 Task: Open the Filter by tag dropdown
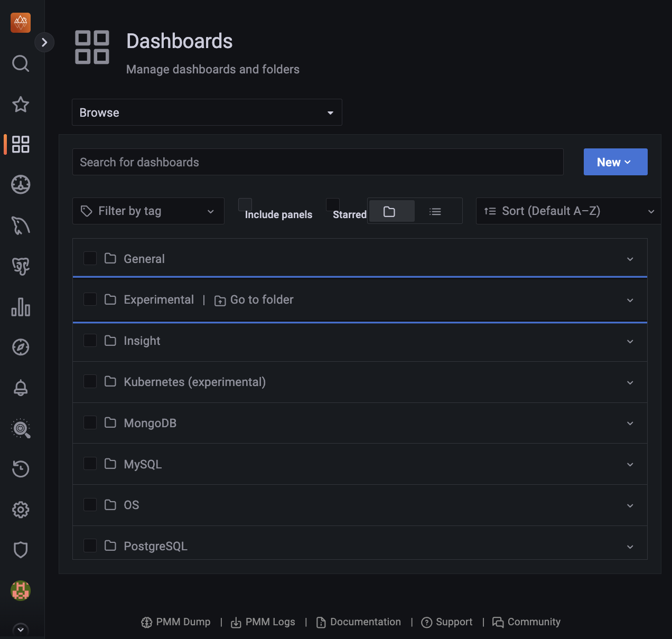(x=148, y=211)
